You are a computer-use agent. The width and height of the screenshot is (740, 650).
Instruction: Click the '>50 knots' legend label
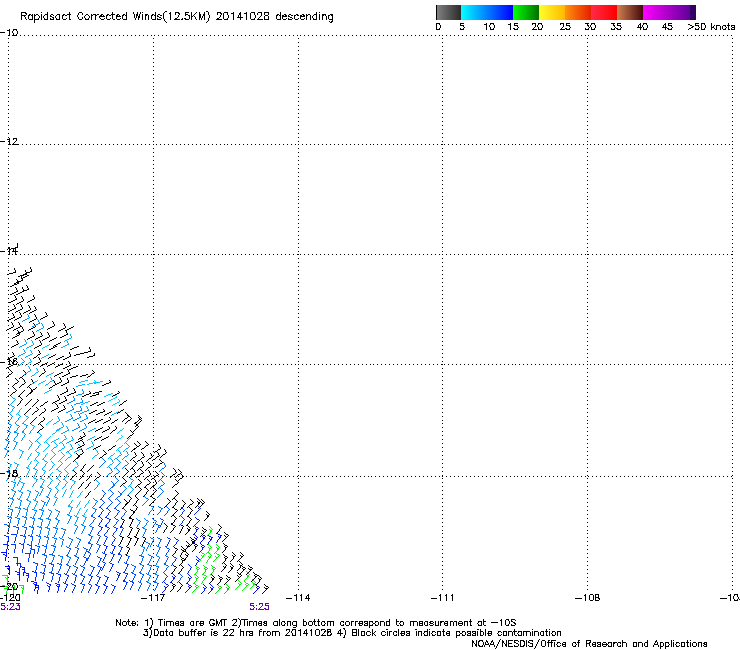711,27
